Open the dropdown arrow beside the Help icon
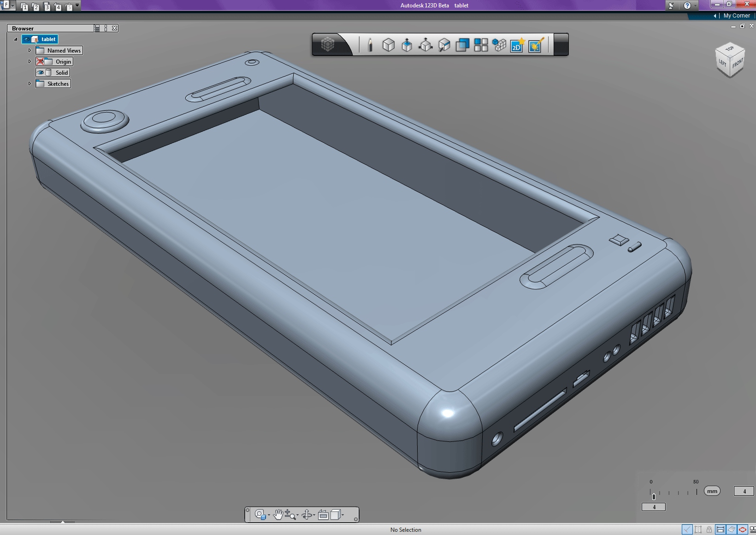The width and height of the screenshot is (756, 535). coord(695,6)
